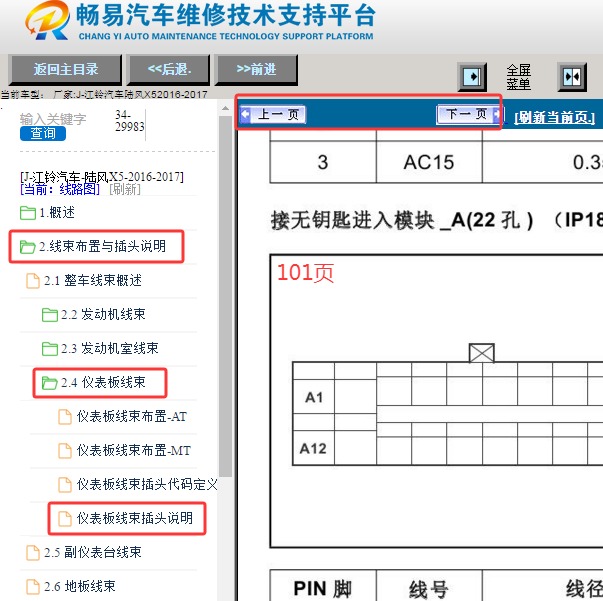Expand 2.3 发动机室线束 folder

[110, 348]
